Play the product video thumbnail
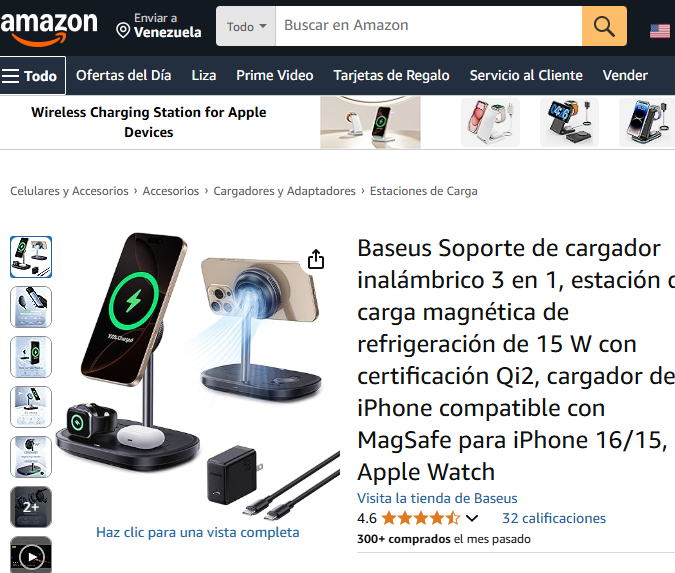 [31, 555]
